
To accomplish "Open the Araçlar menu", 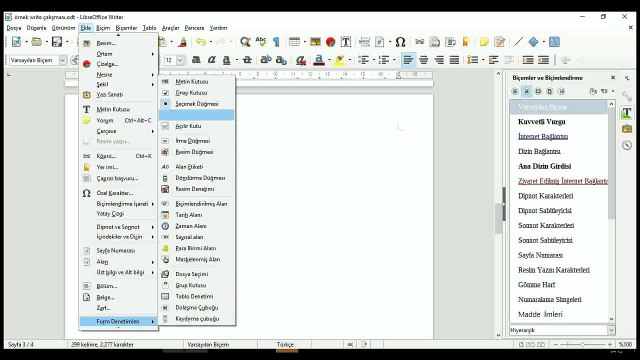I will [x=171, y=28].
